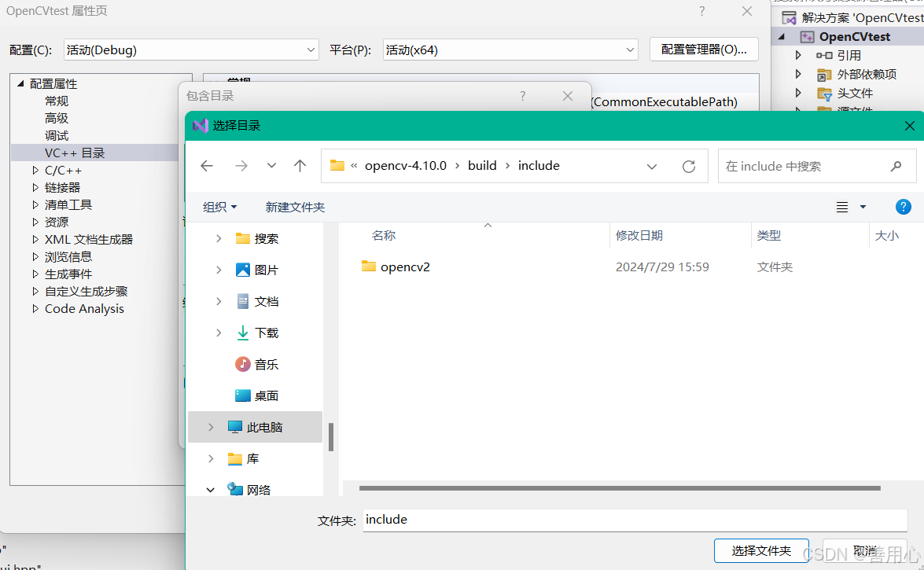Click the navigation pane scrollbar

coord(330,437)
